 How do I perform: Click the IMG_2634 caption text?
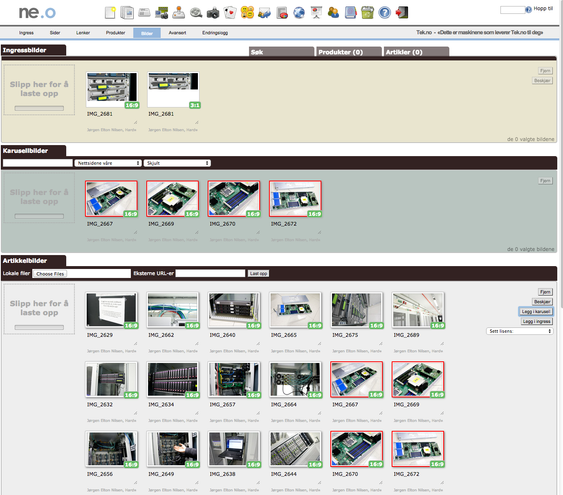161,405
